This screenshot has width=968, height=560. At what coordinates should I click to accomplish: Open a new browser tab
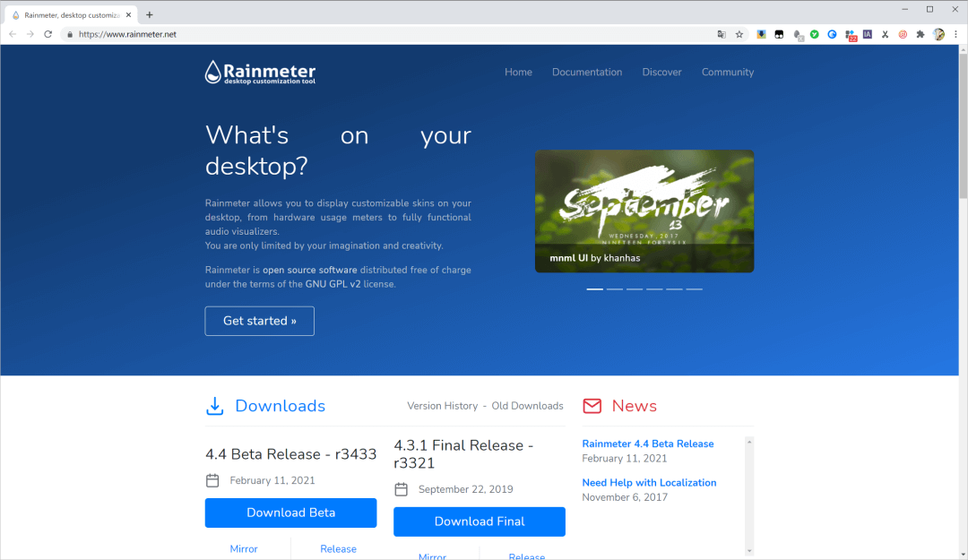pyautogui.click(x=150, y=15)
